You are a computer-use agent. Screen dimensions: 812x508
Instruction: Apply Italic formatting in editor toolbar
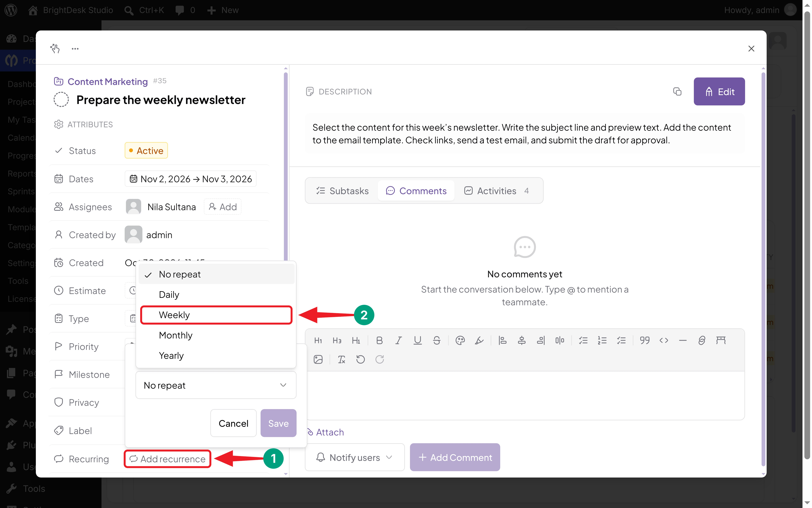398,340
